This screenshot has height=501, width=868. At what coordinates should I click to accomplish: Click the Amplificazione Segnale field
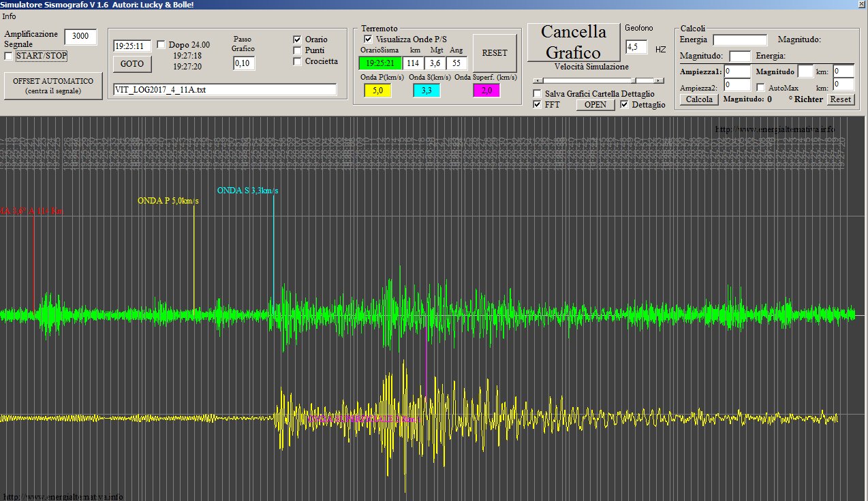[x=80, y=37]
